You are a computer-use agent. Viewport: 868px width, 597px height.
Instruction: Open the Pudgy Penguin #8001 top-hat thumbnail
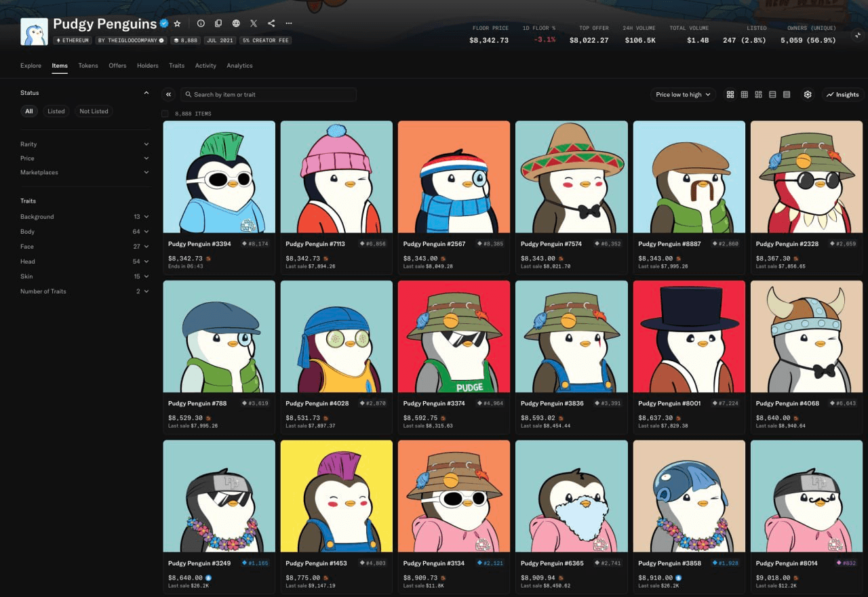pyautogui.click(x=689, y=337)
